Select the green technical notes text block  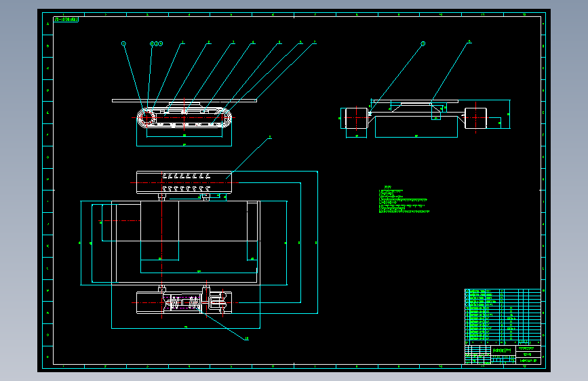(404, 199)
